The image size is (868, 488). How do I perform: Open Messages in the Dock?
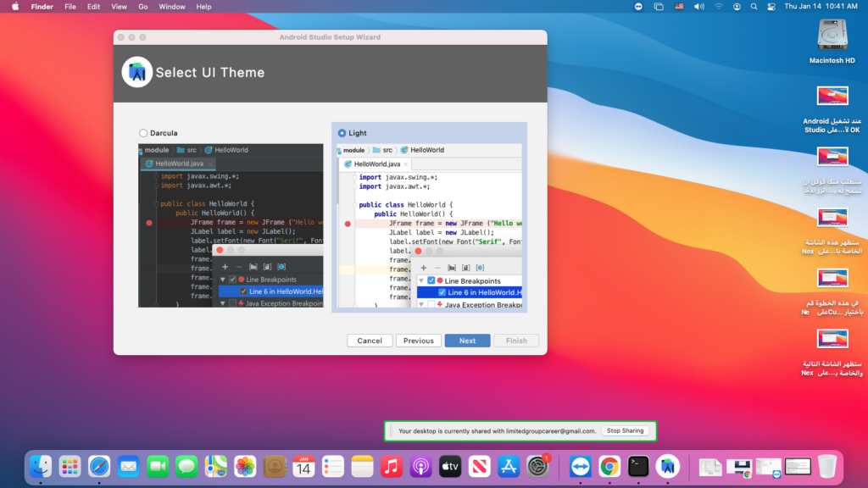186,467
